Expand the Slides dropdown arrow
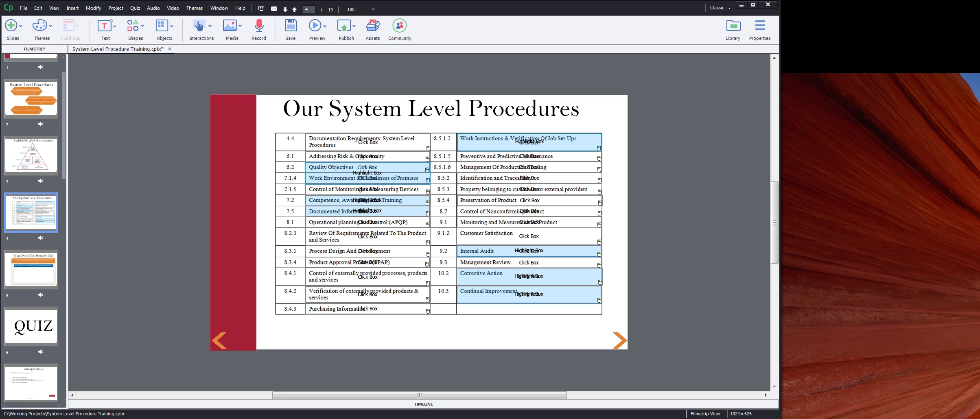This screenshot has height=419, width=980. 21,26
